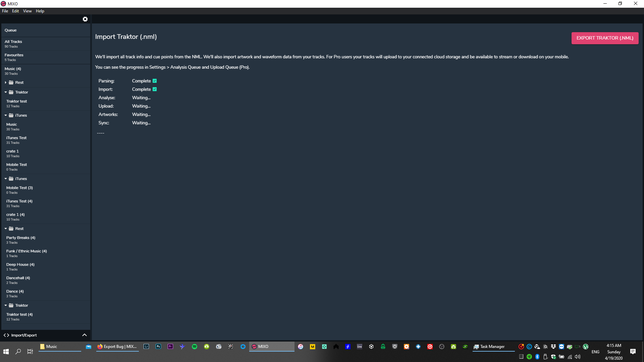Viewport: 644px width, 362px height.
Task: Open the Windows Start menu
Action: click(x=6, y=352)
